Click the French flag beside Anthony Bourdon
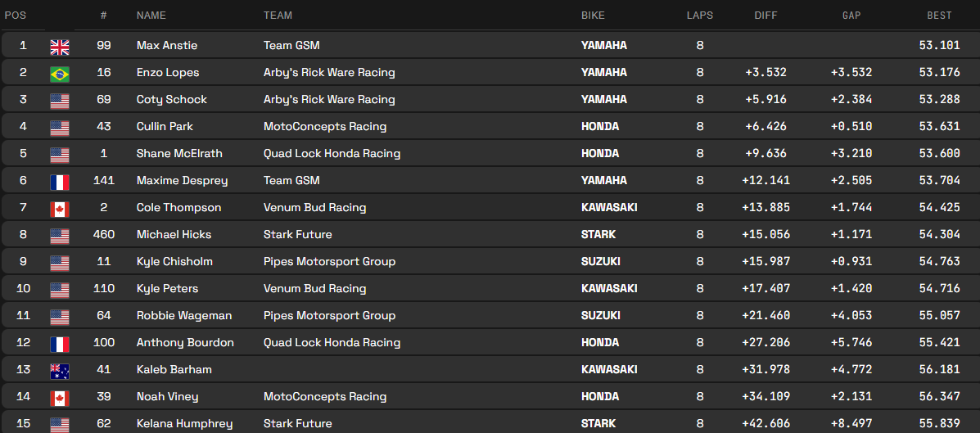The width and height of the screenshot is (980, 433). [60, 344]
